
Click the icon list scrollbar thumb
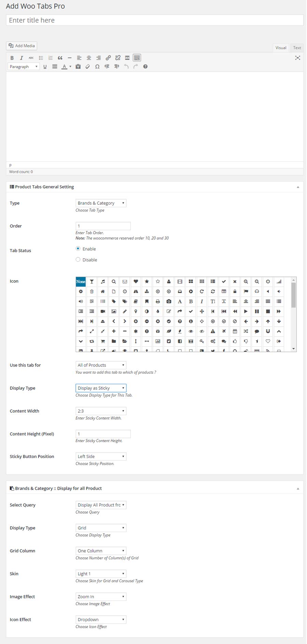pos(293,295)
